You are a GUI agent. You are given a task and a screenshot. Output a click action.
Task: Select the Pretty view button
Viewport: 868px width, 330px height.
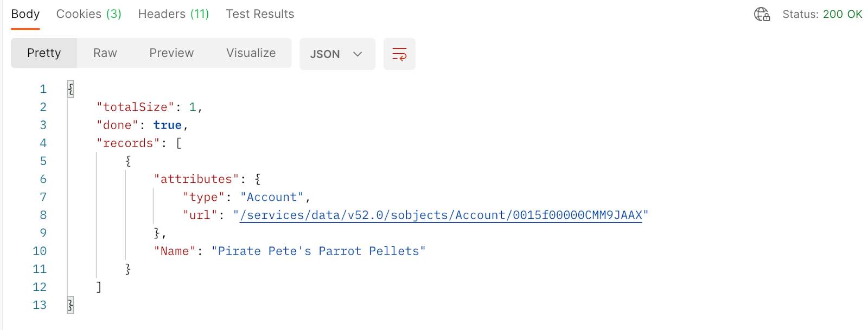coord(44,53)
